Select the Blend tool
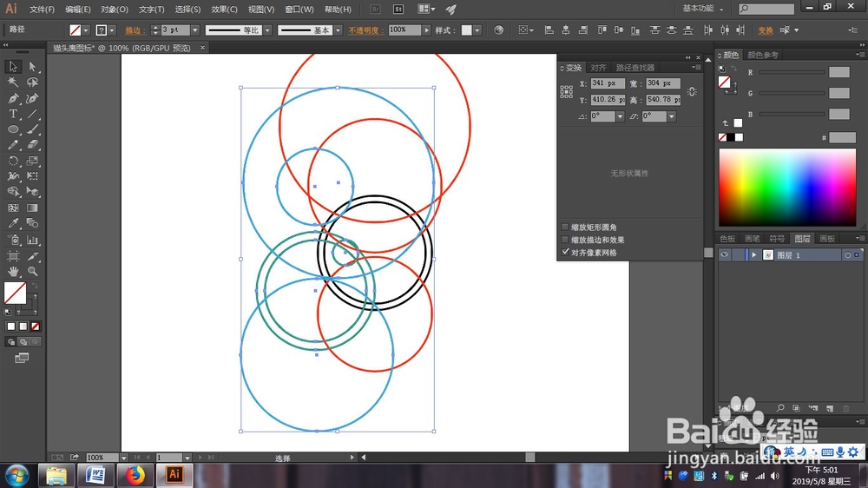The height and width of the screenshot is (488, 868). [32, 223]
